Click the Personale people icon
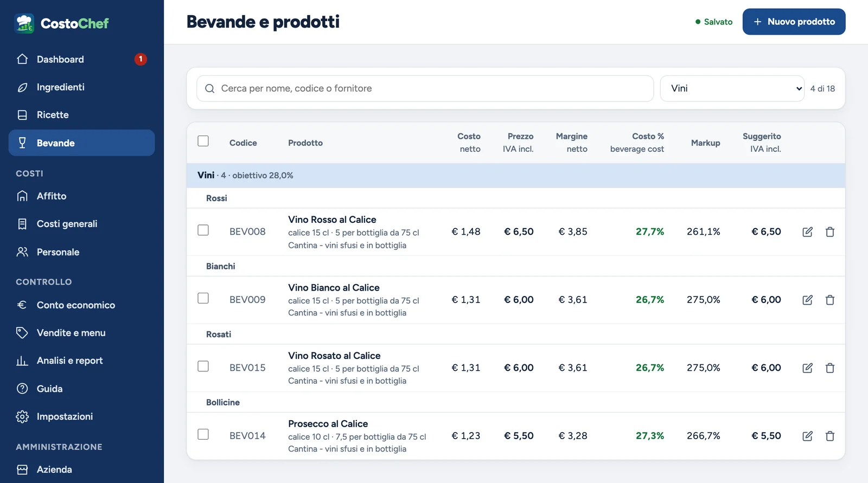 tap(22, 252)
